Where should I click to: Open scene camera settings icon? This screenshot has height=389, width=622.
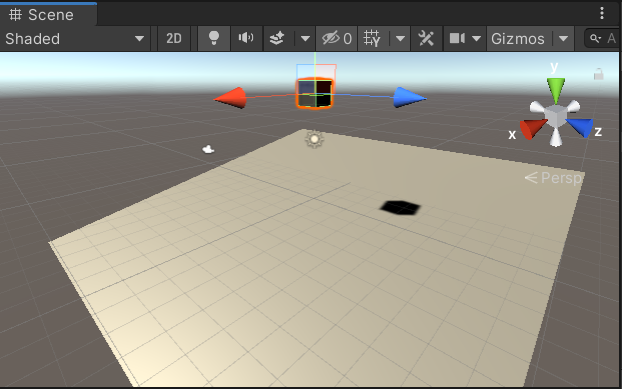pyautogui.click(x=457, y=39)
